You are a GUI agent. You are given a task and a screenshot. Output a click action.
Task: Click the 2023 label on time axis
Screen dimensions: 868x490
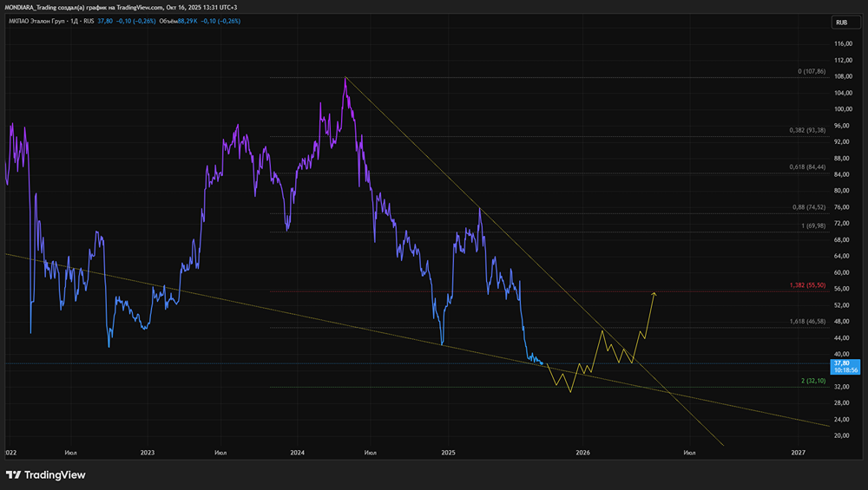[148, 453]
